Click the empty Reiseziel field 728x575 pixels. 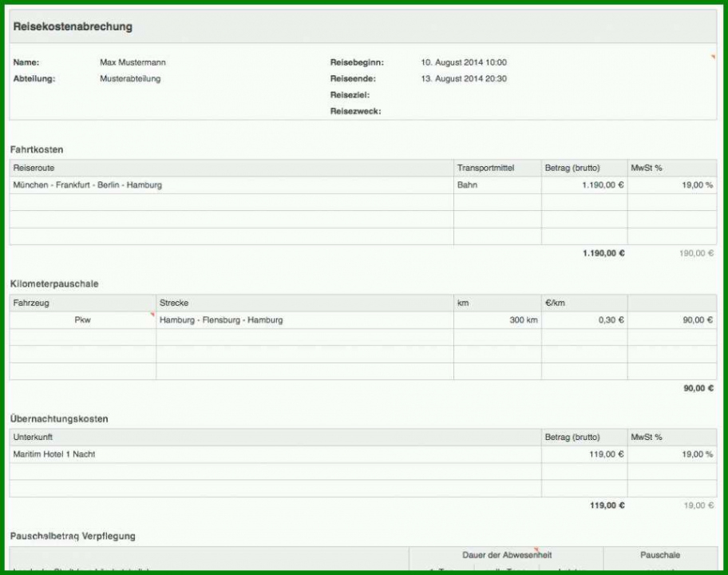pos(511,95)
